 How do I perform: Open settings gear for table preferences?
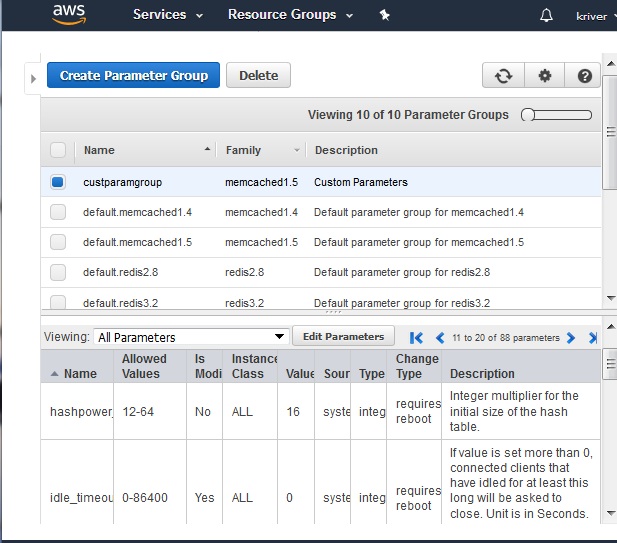pyautogui.click(x=544, y=76)
